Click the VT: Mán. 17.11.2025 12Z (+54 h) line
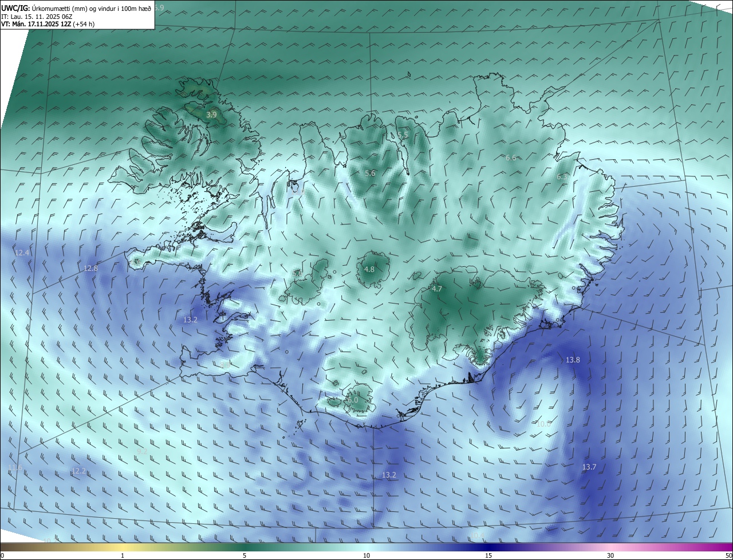 point(48,24)
